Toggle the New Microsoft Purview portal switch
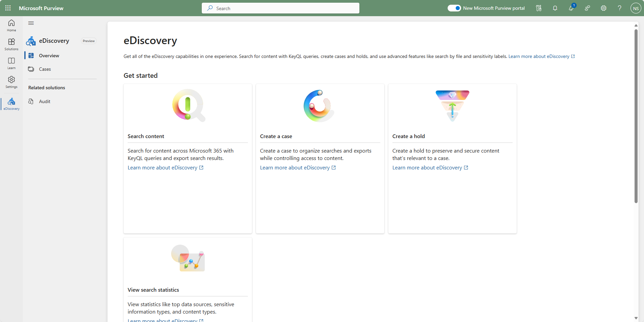This screenshot has height=322, width=644. click(x=454, y=8)
